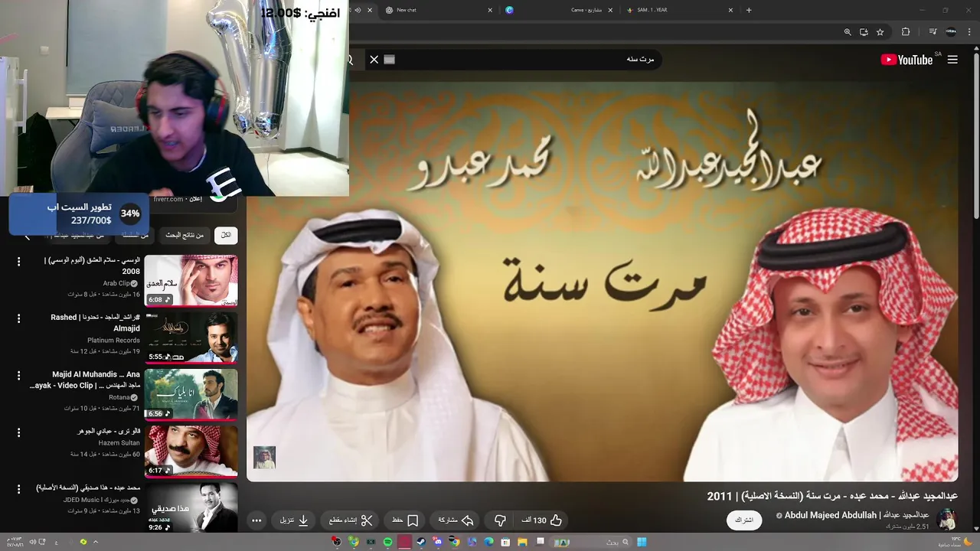Open the Windows Start button
Viewport: 980px width, 551px height.
642,542
